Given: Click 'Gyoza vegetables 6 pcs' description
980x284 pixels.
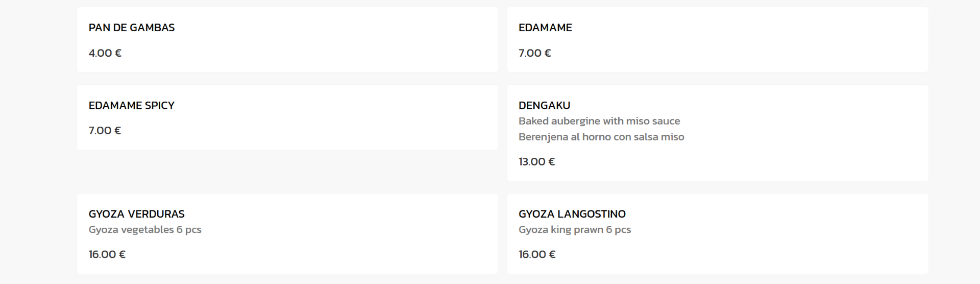Looking at the screenshot, I should point(144,230).
